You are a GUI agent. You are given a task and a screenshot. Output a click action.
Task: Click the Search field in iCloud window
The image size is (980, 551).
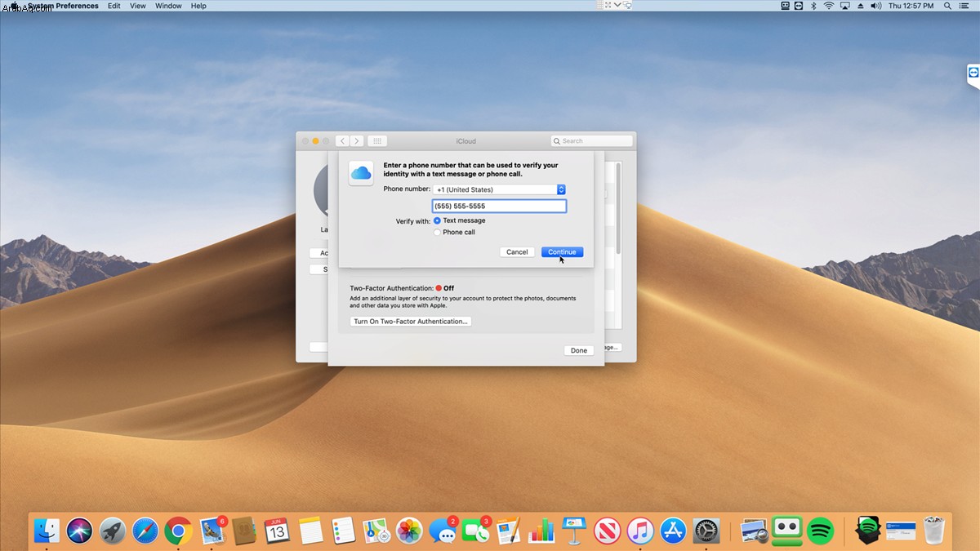(591, 141)
